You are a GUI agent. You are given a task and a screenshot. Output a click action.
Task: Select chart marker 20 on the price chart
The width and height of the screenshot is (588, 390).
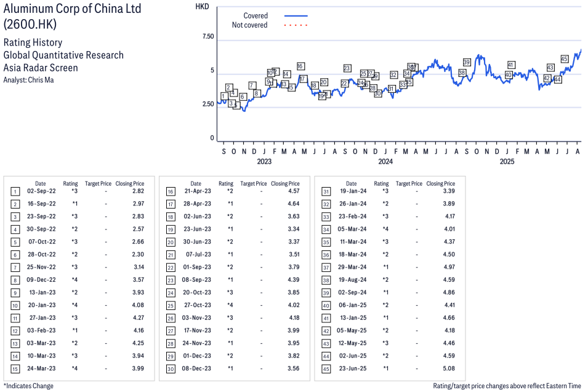(x=324, y=82)
